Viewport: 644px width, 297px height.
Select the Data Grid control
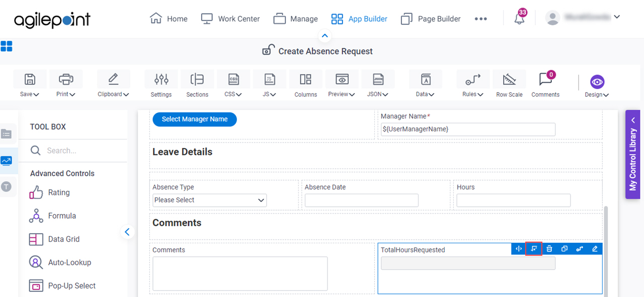(54, 239)
